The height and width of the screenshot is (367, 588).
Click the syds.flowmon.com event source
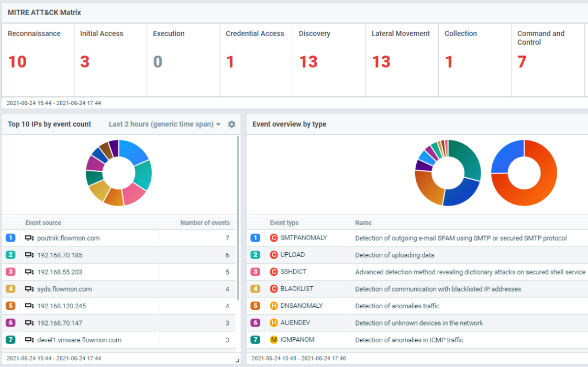64,289
